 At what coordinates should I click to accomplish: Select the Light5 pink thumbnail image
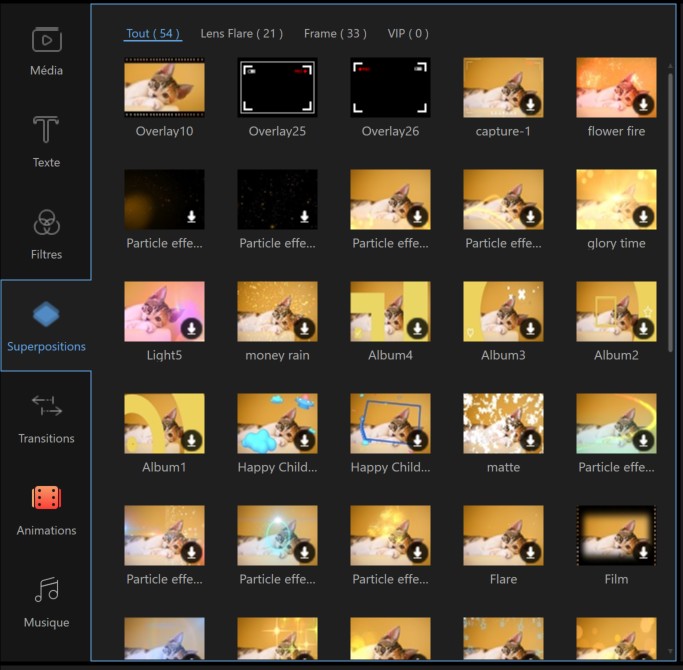tap(164, 311)
